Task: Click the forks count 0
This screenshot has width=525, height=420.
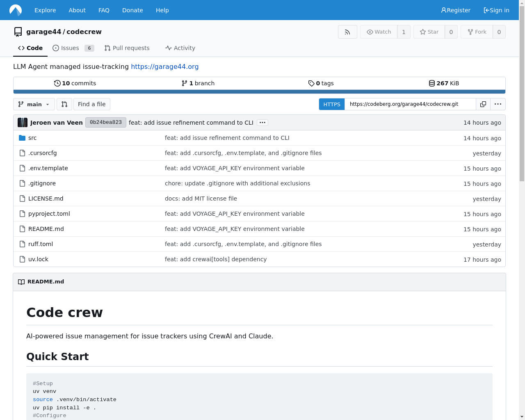Action: [499, 32]
